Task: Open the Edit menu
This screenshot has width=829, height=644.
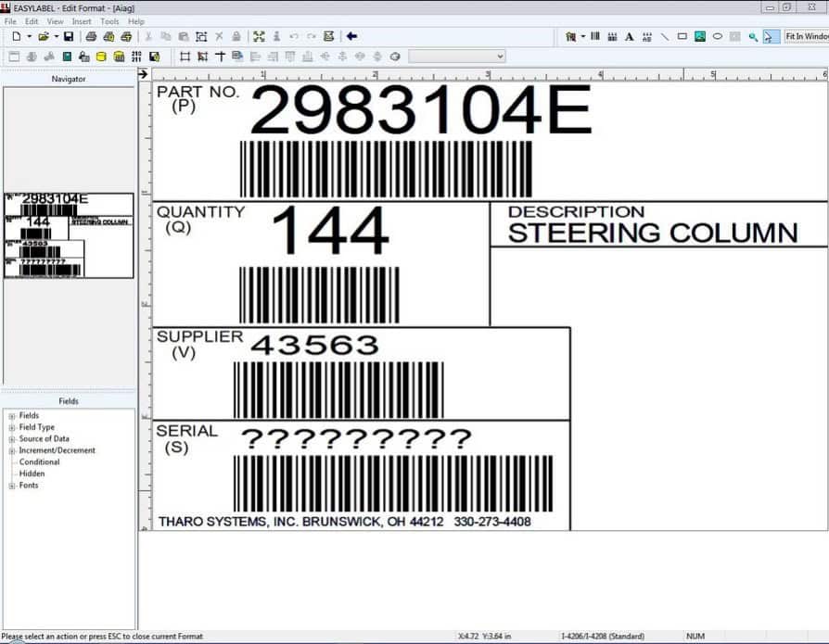Action: coord(32,21)
